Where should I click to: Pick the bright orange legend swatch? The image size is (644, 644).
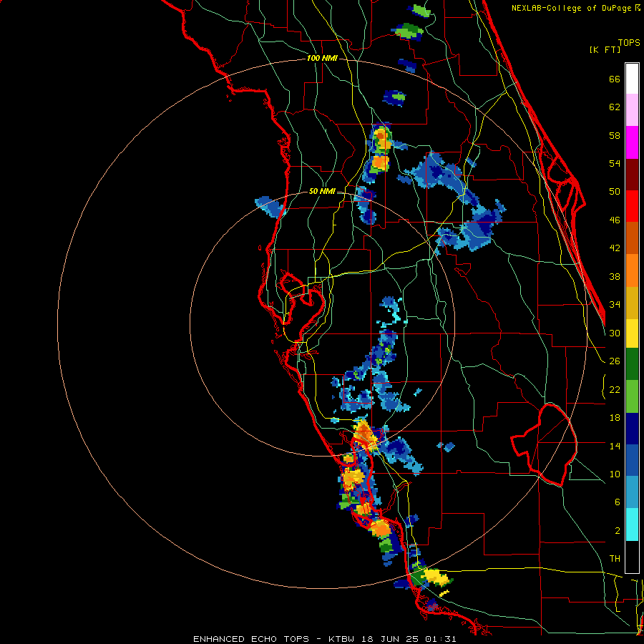[632, 270]
